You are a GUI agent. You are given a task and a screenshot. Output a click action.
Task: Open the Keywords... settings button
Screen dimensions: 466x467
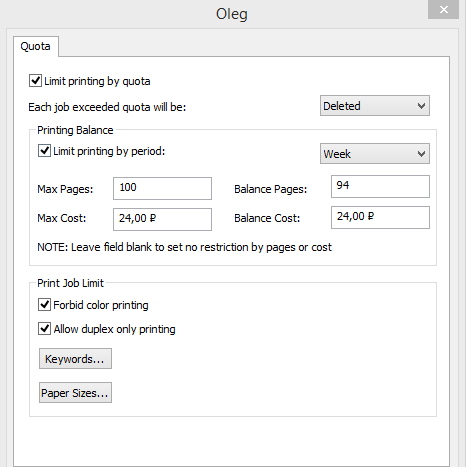pos(75,359)
